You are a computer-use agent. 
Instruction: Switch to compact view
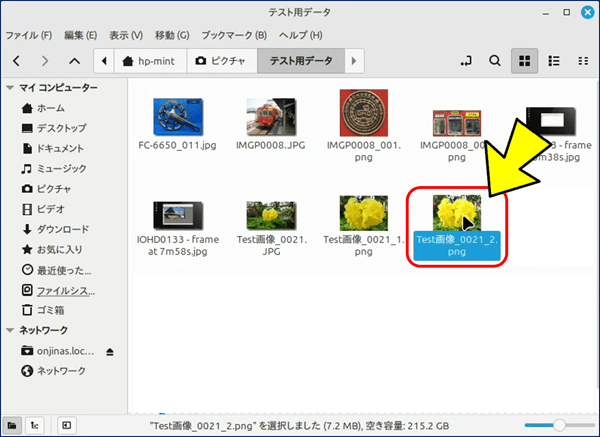tap(581, 61)
